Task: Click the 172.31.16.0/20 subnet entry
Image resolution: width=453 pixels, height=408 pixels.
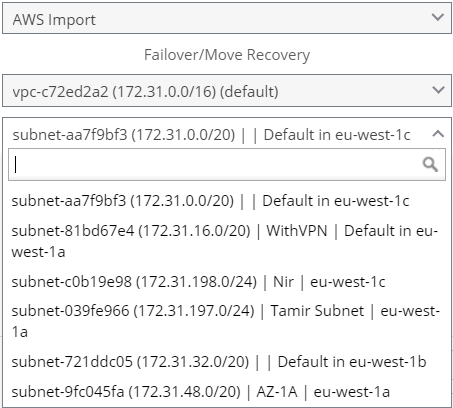Action: 225,241
